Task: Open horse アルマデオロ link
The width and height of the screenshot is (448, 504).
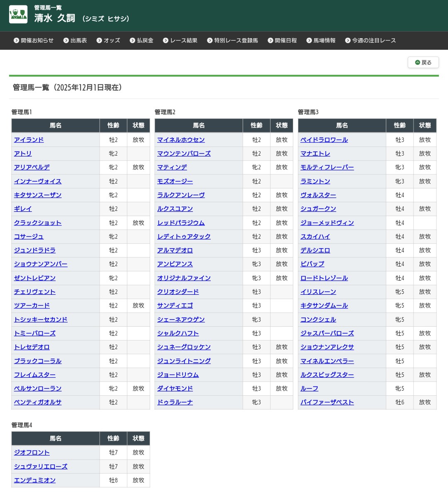Action: tap(175, 250)
